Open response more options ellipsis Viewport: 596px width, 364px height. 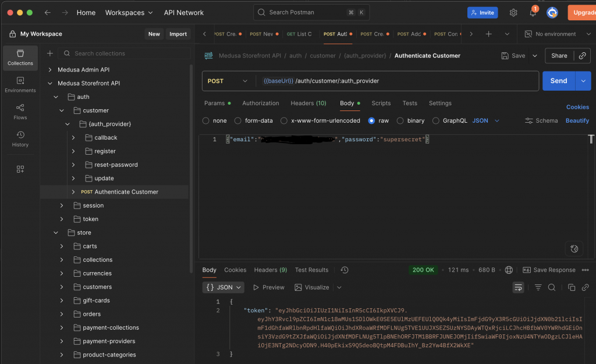tap(586, 270)
